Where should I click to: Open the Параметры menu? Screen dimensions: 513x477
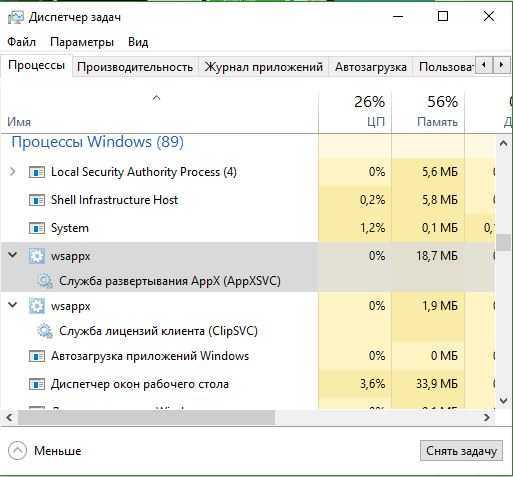[x=82, y=42]
